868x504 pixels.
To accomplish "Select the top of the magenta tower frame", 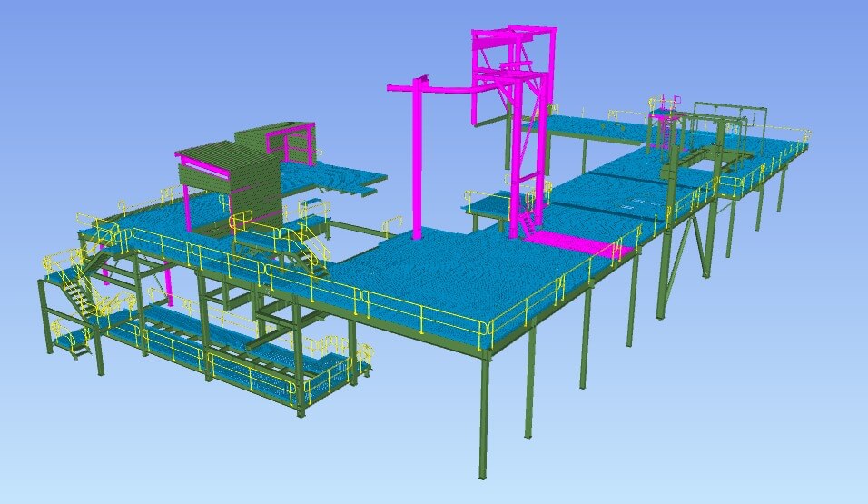I will click(511, 35).
